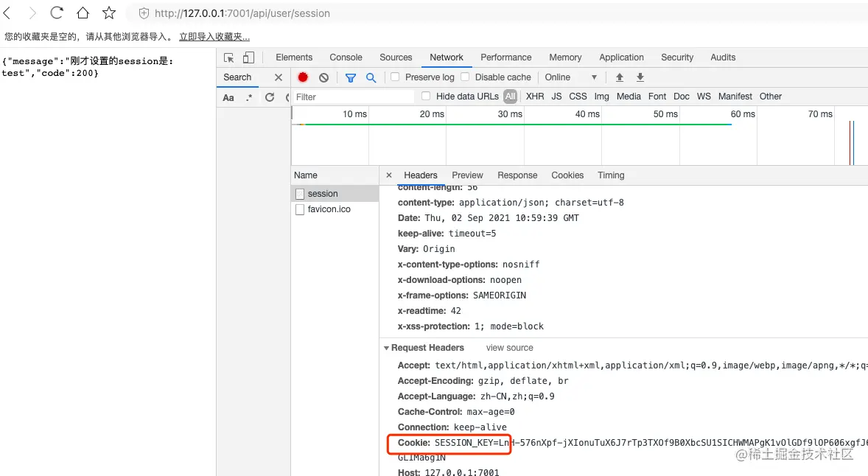
Task: Select the Search drawer tab
Action: pyautogui.click(x=237, y=77)
